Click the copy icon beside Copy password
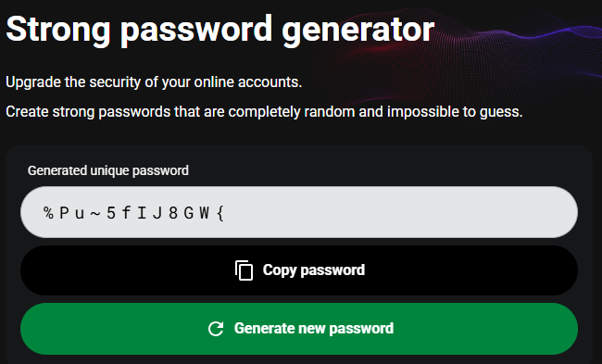Screen dimensions: 602x364 click(x=244, y=270)
